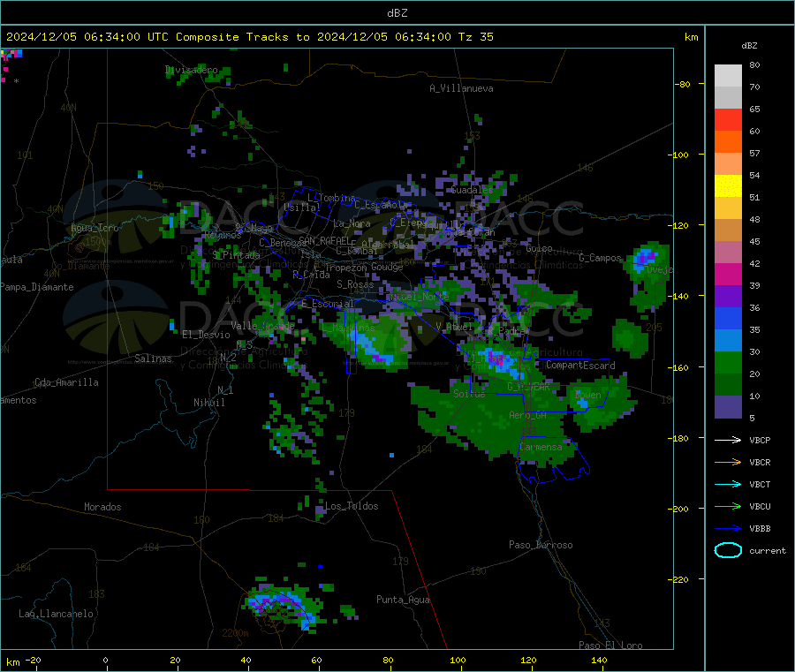The height and width of the screenshot is (672, 795).
Task: Click the 'El_Desvio' map label
Action: coord(206,335)
